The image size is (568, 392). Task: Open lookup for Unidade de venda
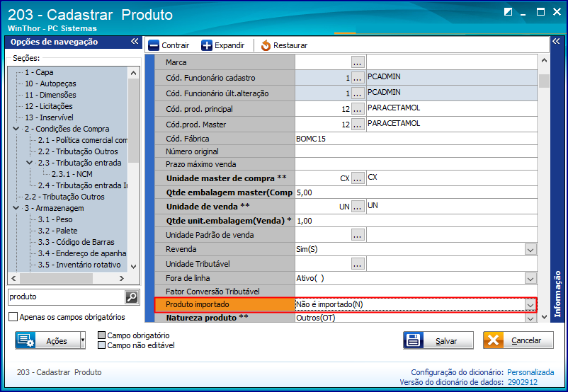pos(358,207)
